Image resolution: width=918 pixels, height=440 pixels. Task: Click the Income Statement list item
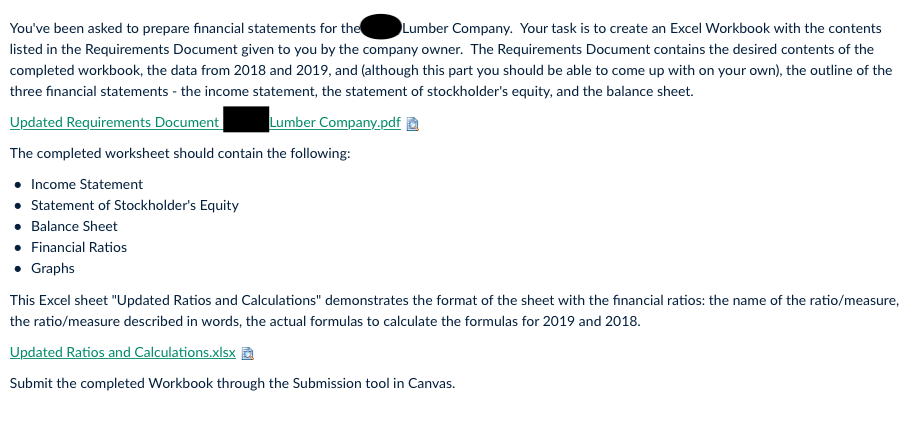pos(87,184)
